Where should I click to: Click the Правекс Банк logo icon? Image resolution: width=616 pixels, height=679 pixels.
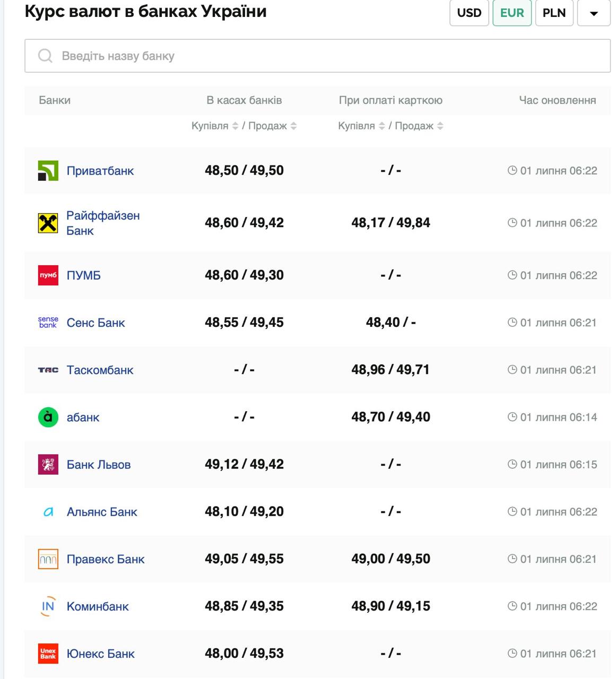point(48,559)
